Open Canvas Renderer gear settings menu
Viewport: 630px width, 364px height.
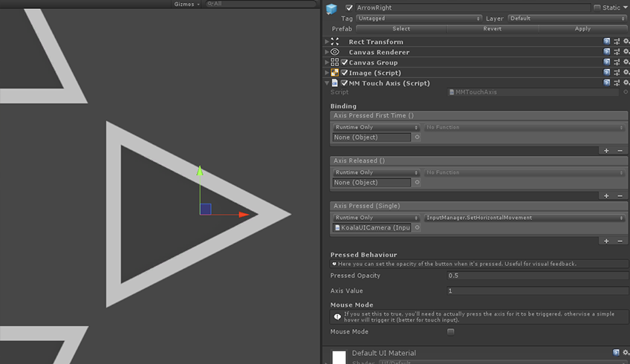tap(626, 52)
